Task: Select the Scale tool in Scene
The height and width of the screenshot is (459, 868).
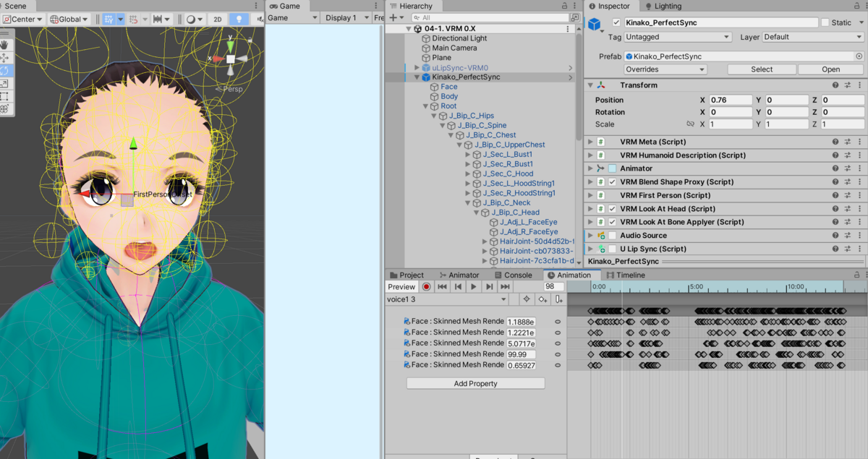Action: click(x=5, y=83)
